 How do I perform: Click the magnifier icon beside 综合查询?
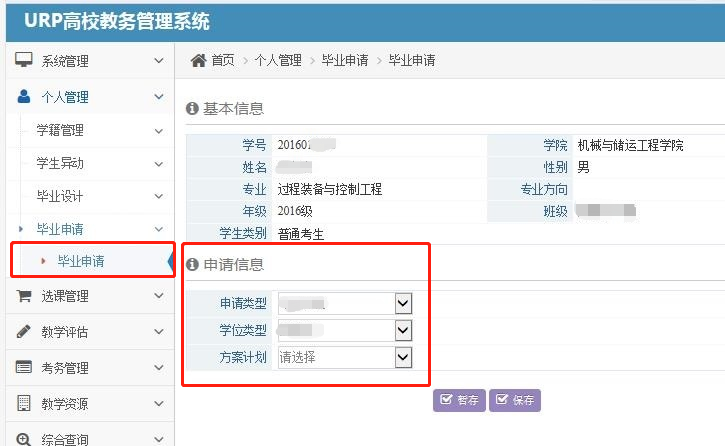(x=24, y=439)
